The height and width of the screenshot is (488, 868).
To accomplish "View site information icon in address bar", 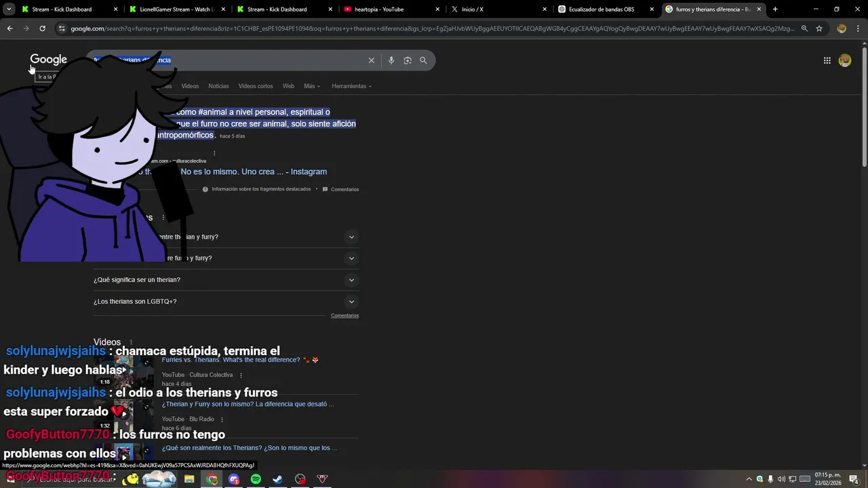I will coord(62,28).
